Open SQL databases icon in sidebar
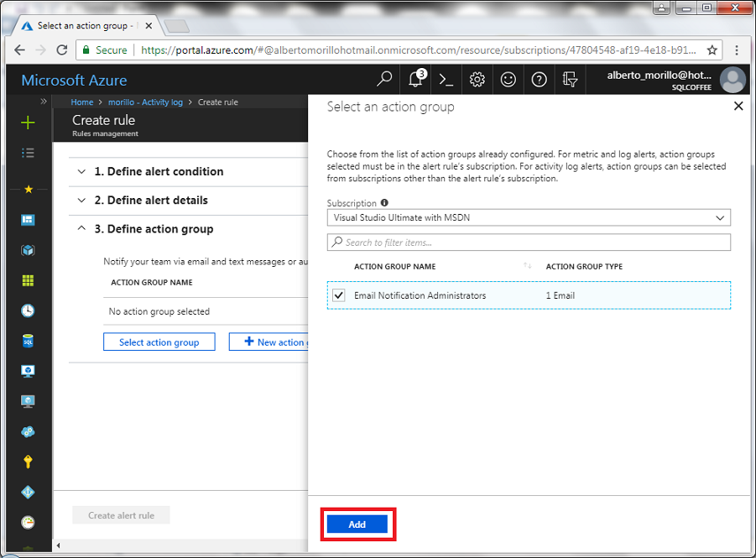 (28, 341)
